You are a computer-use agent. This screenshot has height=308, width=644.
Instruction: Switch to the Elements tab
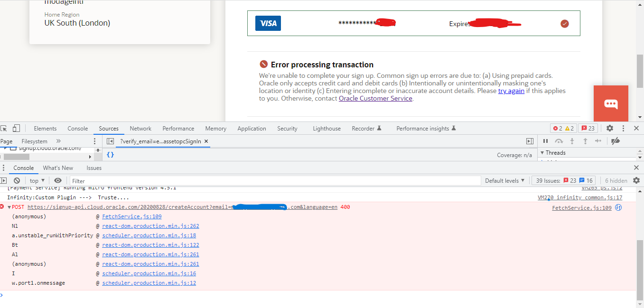click(x=45, y=128)
